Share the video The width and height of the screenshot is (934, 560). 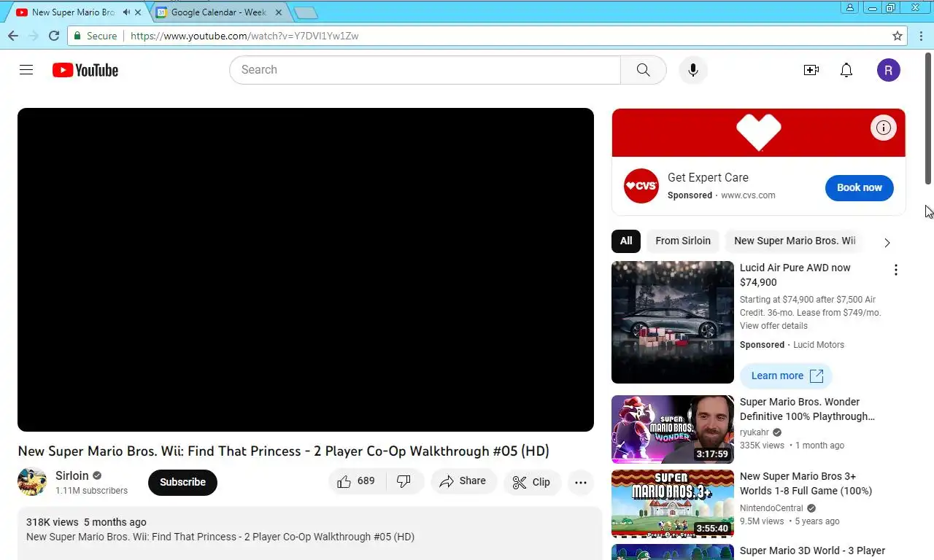463,481
